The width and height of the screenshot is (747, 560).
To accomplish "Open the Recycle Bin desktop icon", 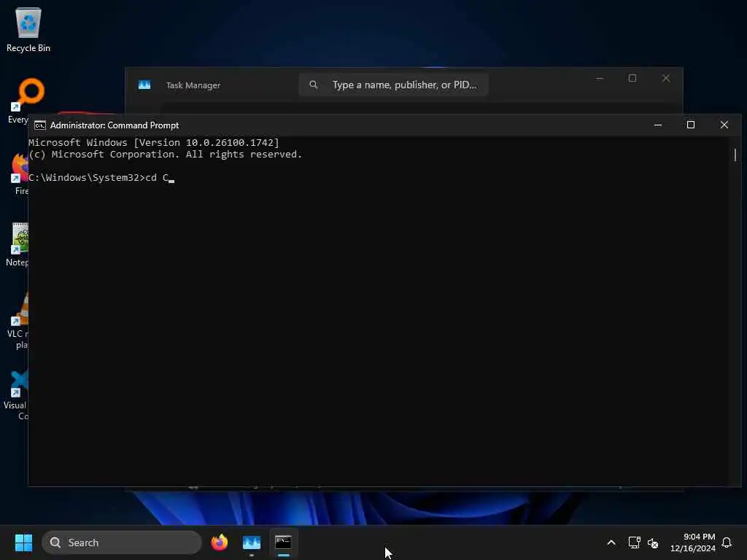I will [x=28, y=29].
